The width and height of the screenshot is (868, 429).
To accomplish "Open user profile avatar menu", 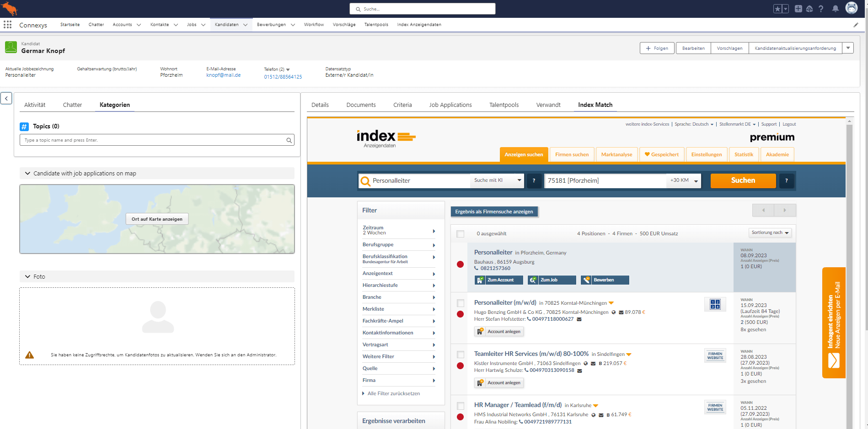I will [851, 8].
